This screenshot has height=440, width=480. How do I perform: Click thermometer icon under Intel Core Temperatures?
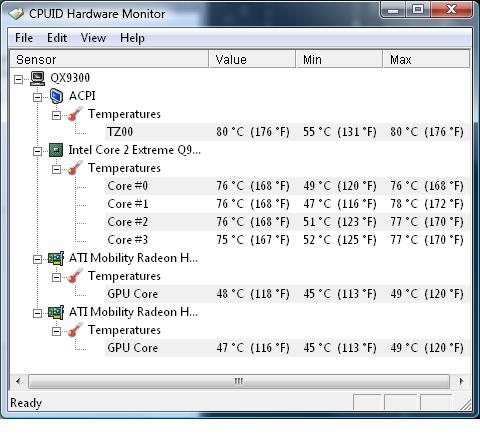[x=75, y=168]
